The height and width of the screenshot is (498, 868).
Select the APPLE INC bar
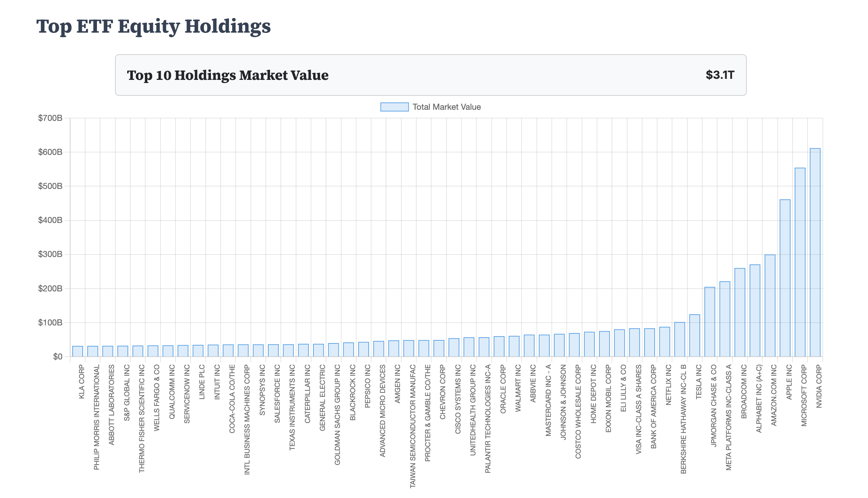click(785, 278)
